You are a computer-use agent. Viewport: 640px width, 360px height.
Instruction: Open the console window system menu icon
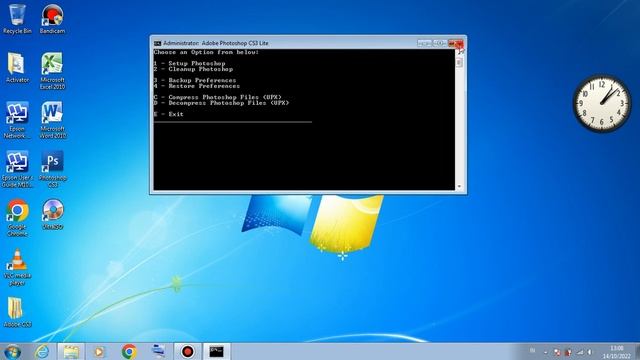click(158, 43)
